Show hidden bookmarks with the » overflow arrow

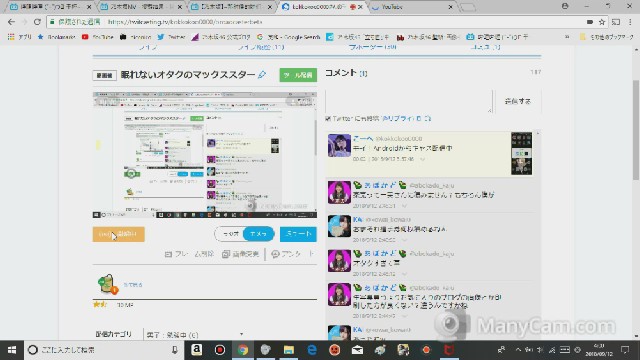pyautogui.click(x=567, y=37)
